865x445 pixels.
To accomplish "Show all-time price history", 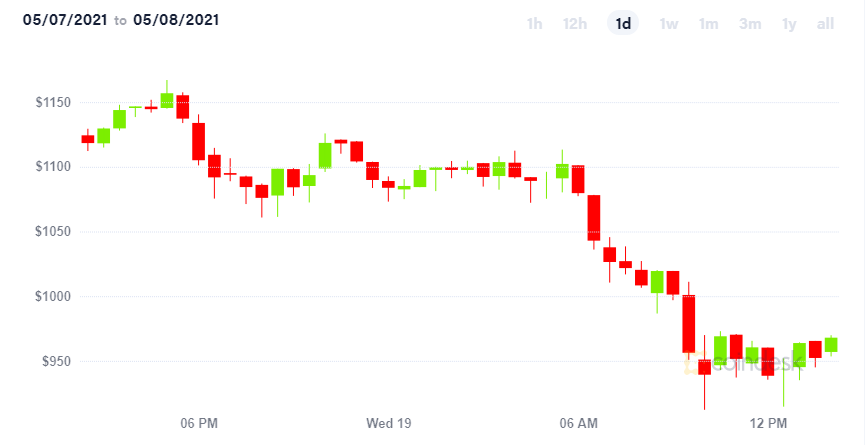I will click(825, 24).
